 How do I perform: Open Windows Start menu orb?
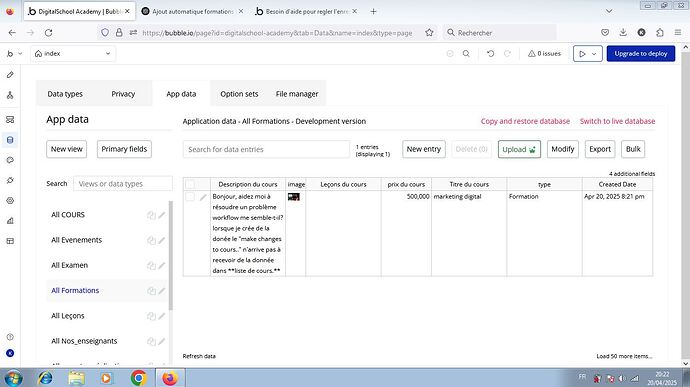(13, 378)
